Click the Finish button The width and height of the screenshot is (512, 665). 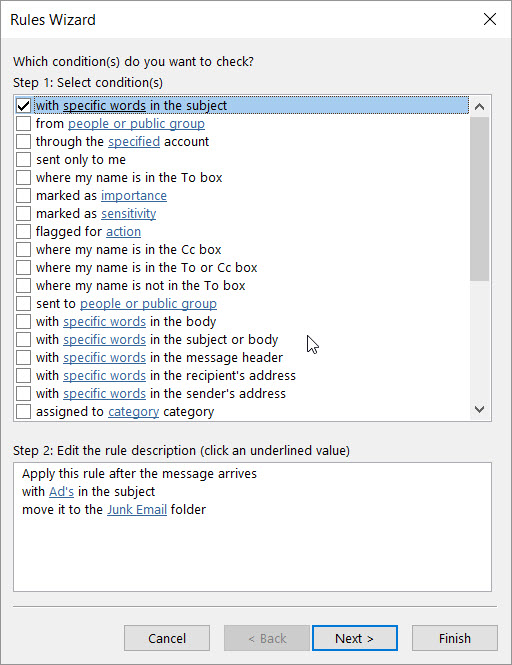(454, 638)
